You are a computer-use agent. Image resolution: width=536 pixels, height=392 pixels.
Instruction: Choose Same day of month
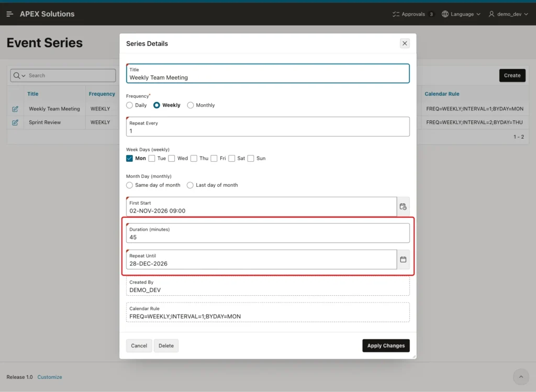click(130, 185)
